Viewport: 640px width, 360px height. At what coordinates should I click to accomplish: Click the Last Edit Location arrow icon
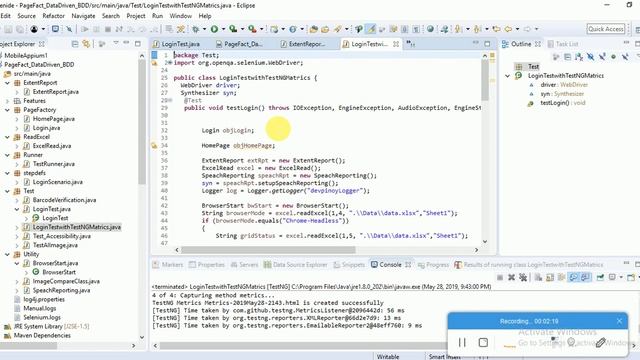[496, 29]
